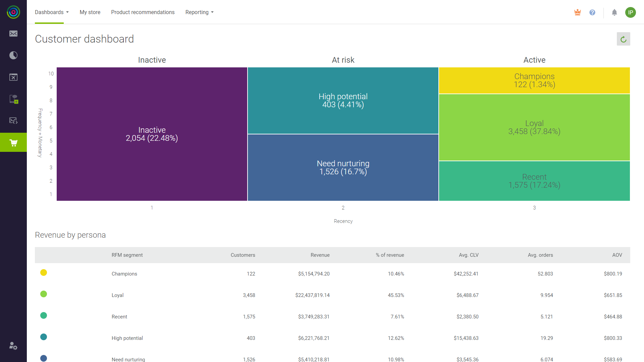
Task: Open Product recommendations tab
Action: pos(143,12)
